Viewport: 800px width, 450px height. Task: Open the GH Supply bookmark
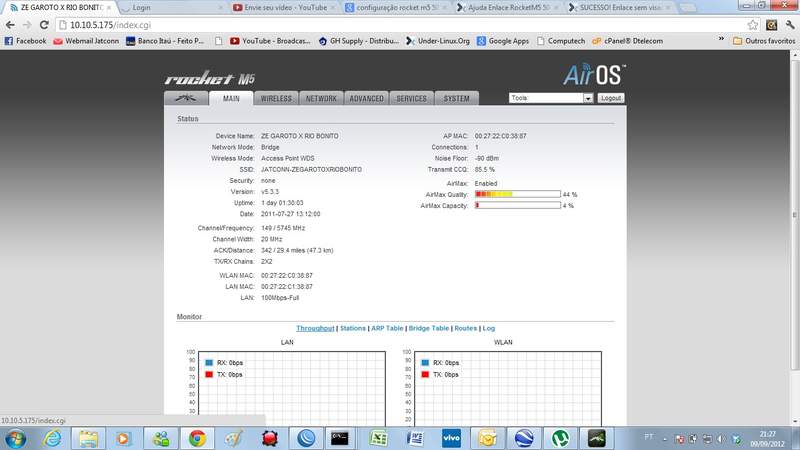[359, 41]
